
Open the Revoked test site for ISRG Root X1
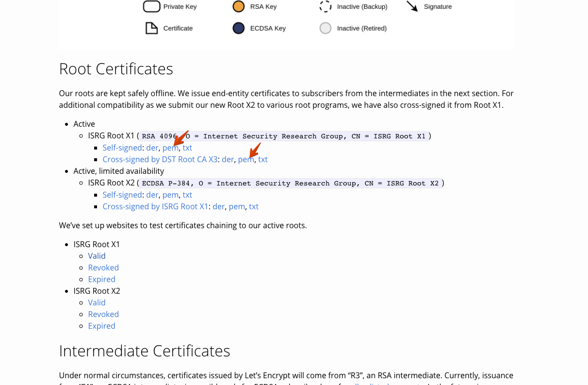[x=103, y=268]
